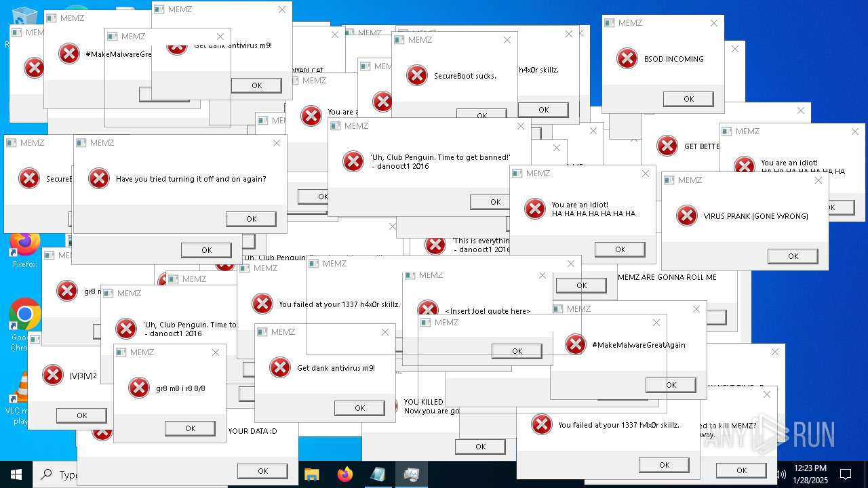Click the error icon beside VIRUS PRANK (GONE WRONG)
868x488 pixels.
(687, 216)
